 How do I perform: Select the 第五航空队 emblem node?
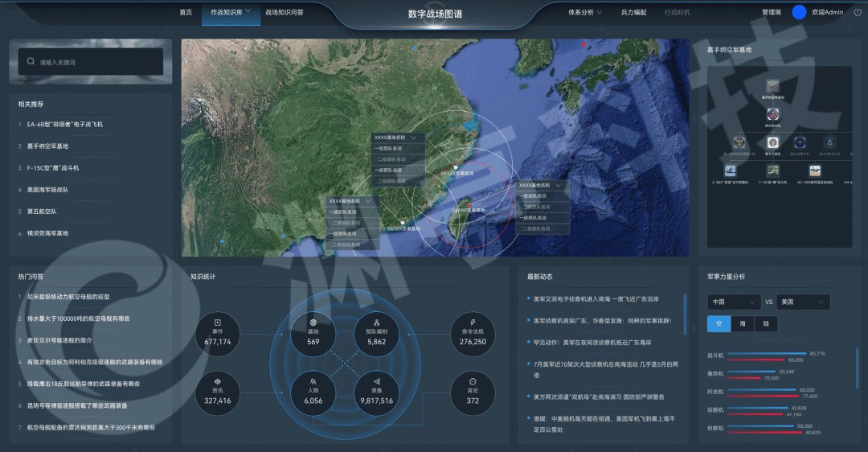click(773, 115)
